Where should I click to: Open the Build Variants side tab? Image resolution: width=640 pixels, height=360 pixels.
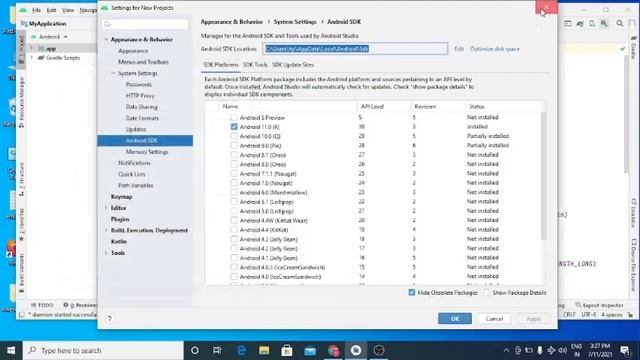click(x=22, y=273)
